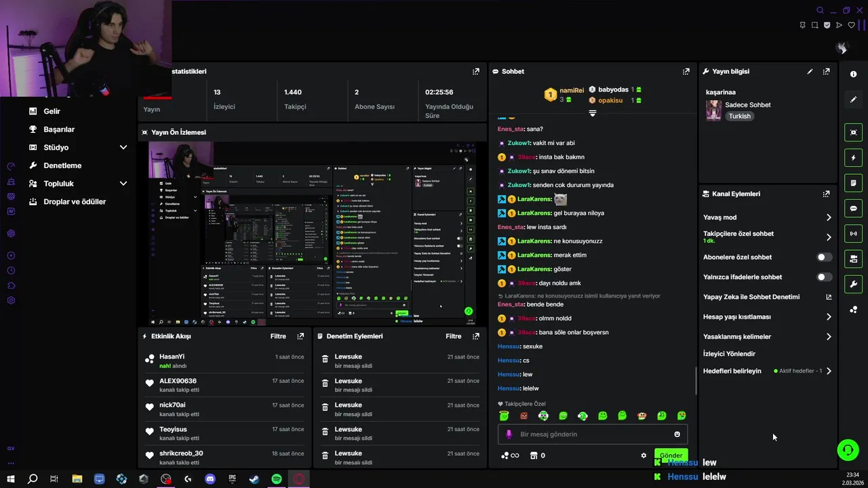Click the browser search icon at top right

click(x=820, y=10)
